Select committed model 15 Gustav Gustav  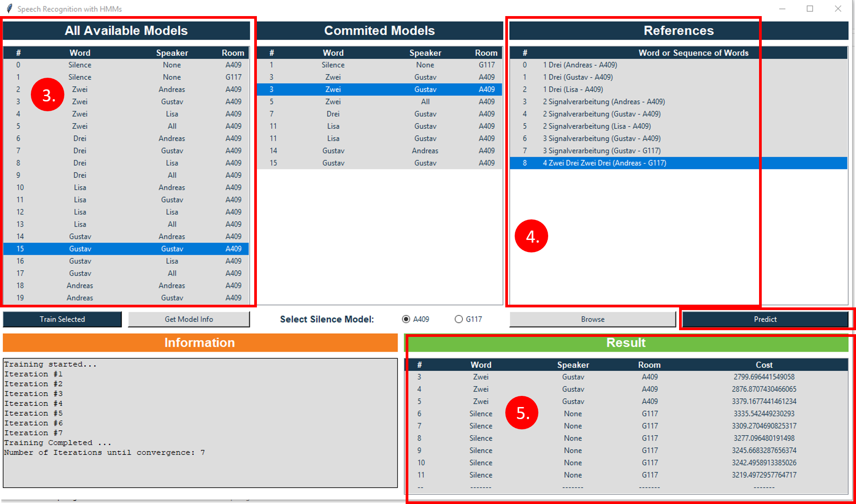(379, 163)
